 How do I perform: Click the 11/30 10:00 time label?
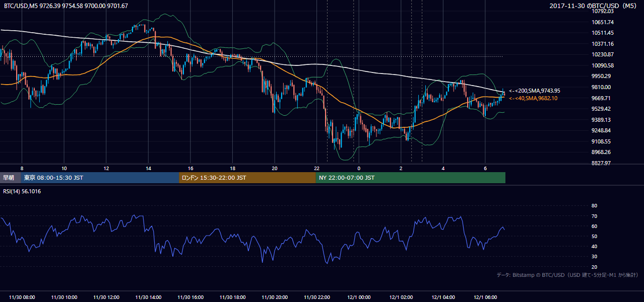tap(64, 297)
